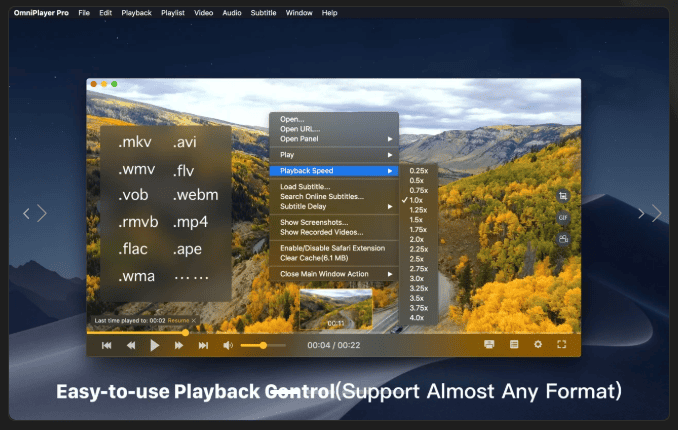Open the AirPlay/cast screen icon

point(489,344)
